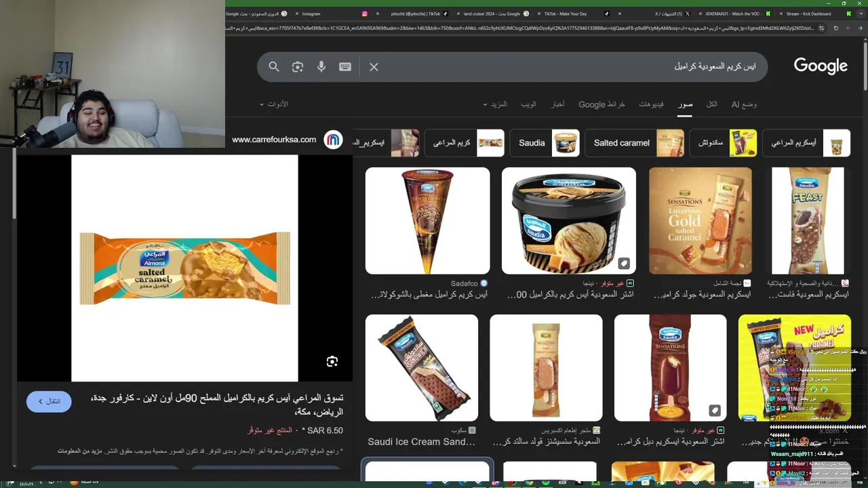
Task: Start voice search with microphone icon
Action: tap(321, 66)
